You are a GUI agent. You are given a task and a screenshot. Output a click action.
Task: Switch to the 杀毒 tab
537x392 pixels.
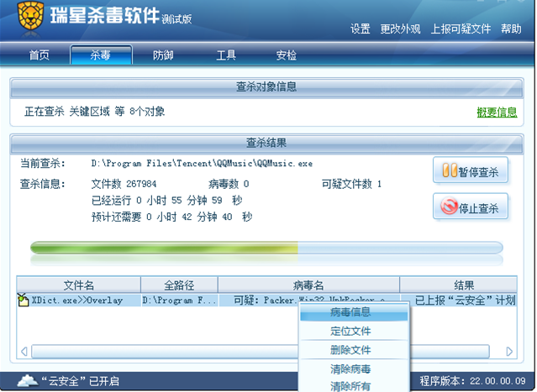point(101,55)
